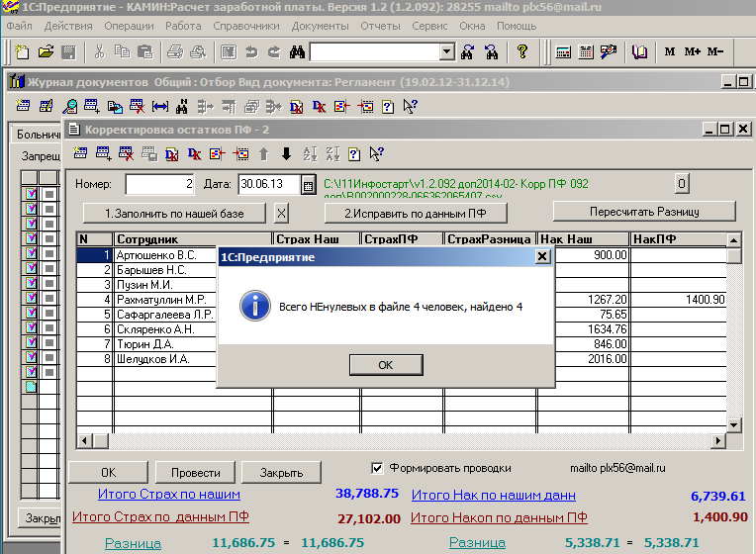Open the Итого Накоп по данным ПФ link
The image size is (756, 554).
(x=499, y=517)
